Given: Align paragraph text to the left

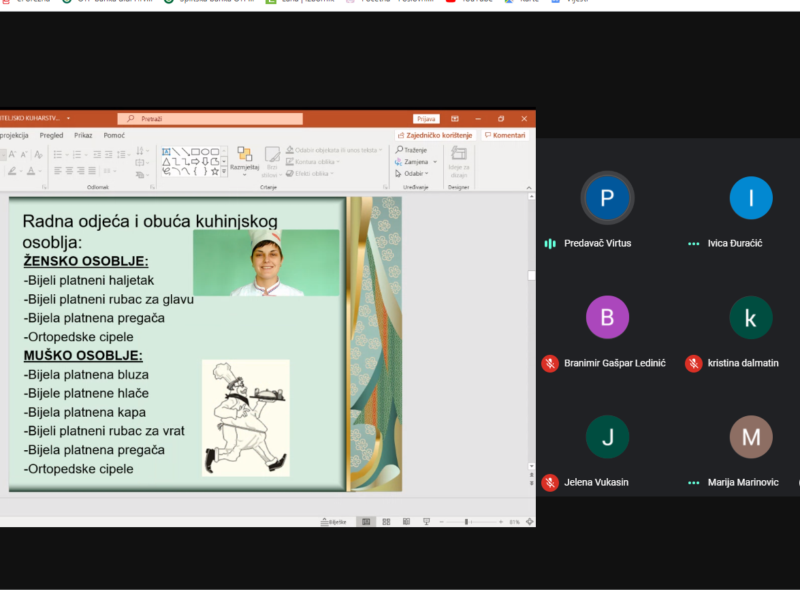Looking at the screenshot, I should (x=58, y=170).
